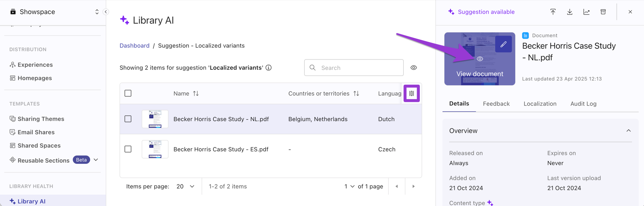Toggle the eye visibility icon beside Search
The width and height of the screenshot is (644, 206).
click(414, 67)
